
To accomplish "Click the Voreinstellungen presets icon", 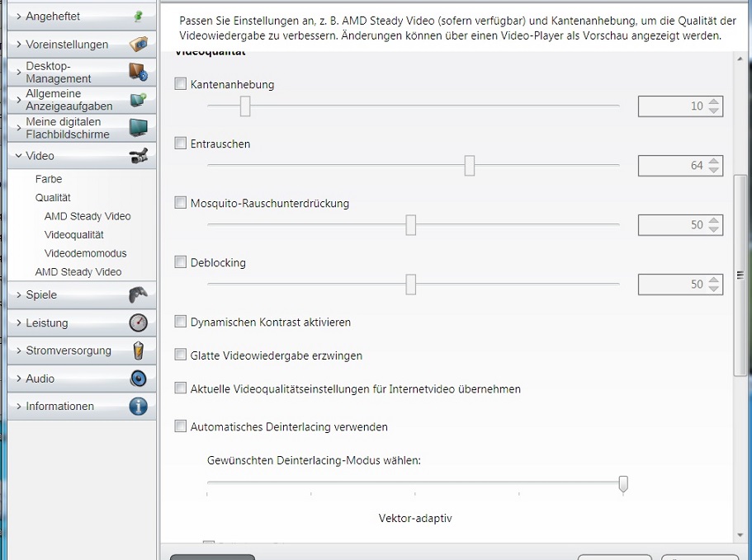I will (x=138, y=44).
